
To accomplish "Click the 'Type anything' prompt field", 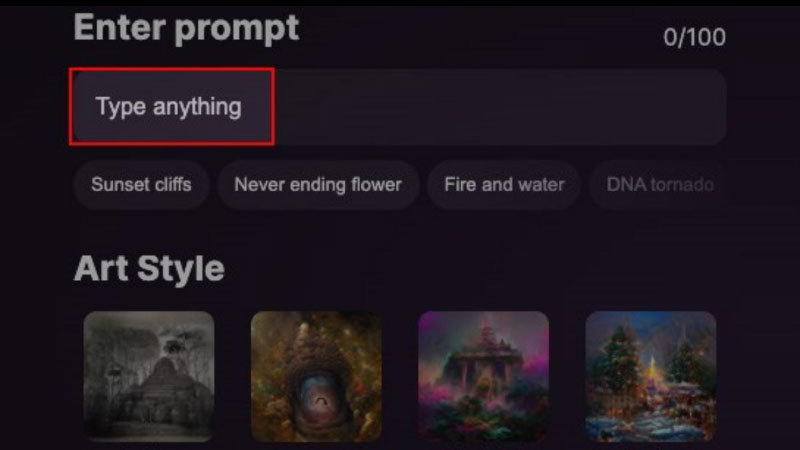I will [x=399, y=107].
